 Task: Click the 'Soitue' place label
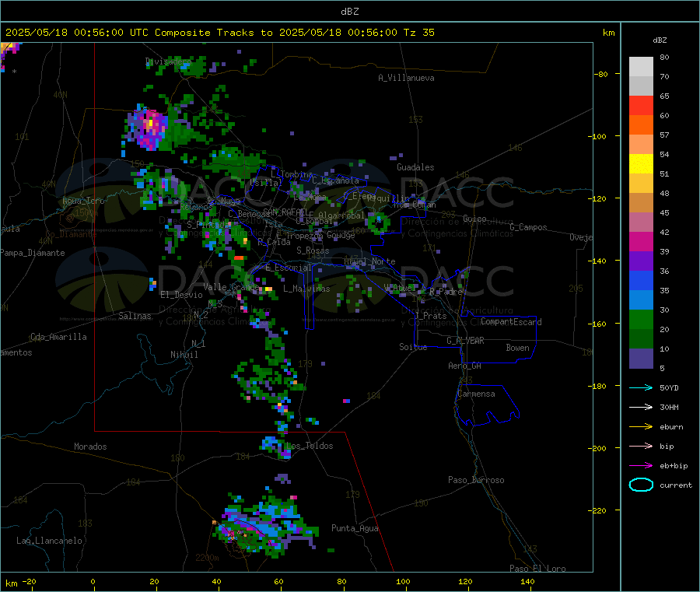click(413, 347)
